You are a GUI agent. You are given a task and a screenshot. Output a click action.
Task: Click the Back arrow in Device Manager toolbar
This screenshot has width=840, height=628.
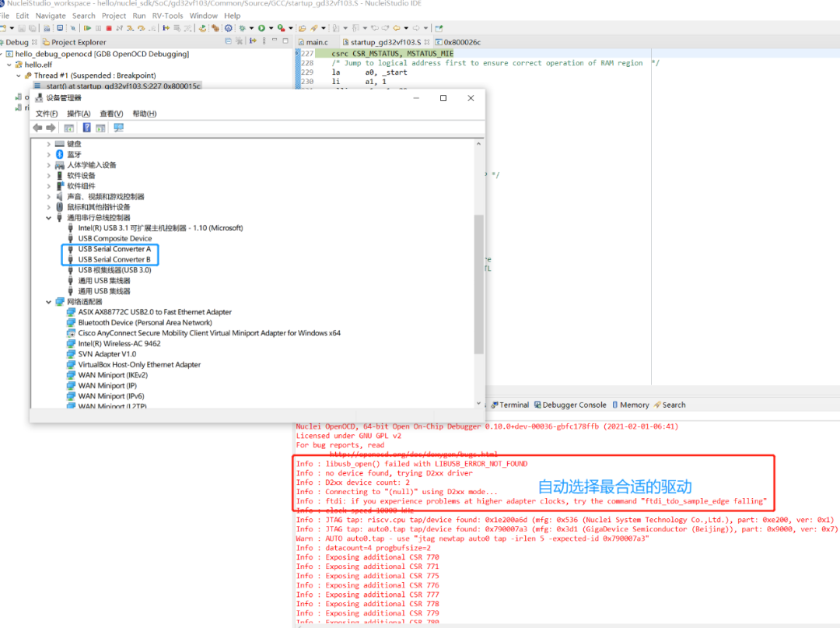click(37, 128)
